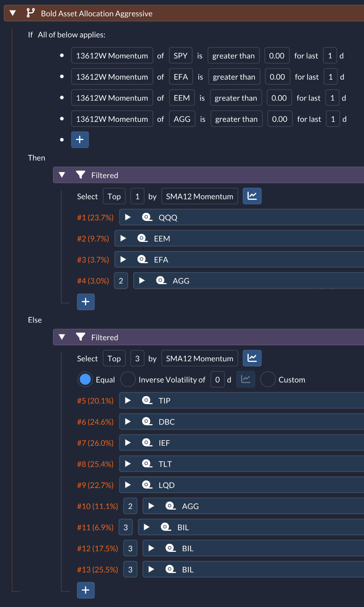Change the SPY ticker in first condition
The height and width of the screenshot is (607, 364).
coord(180,56)
